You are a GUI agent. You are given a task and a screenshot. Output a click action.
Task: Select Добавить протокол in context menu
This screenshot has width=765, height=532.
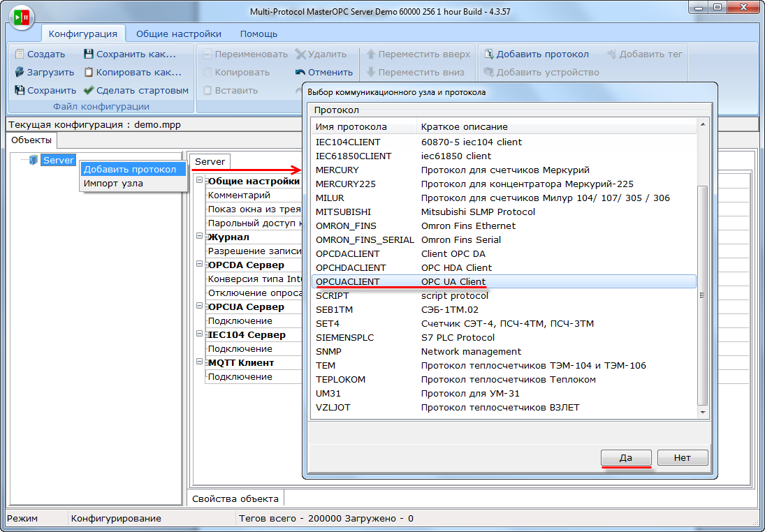click(130, 169)
